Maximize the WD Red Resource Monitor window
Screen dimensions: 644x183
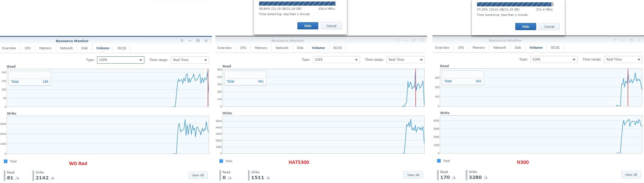click(198, 41)
